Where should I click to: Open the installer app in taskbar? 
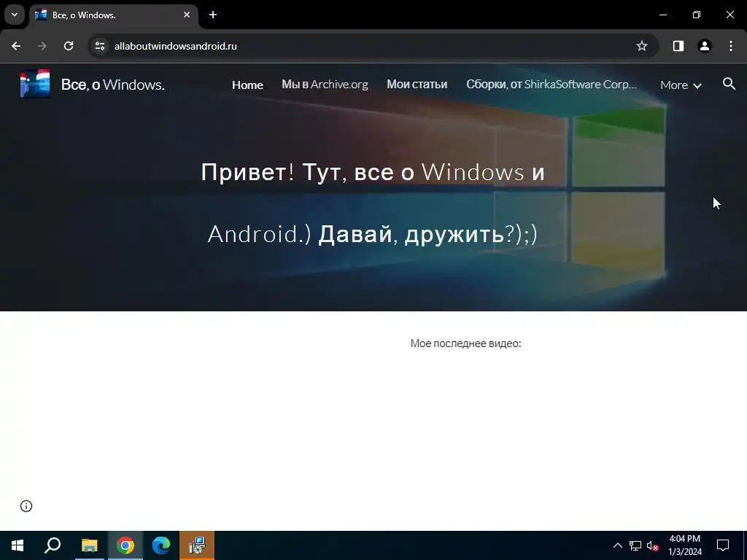(x=197, y=545)
